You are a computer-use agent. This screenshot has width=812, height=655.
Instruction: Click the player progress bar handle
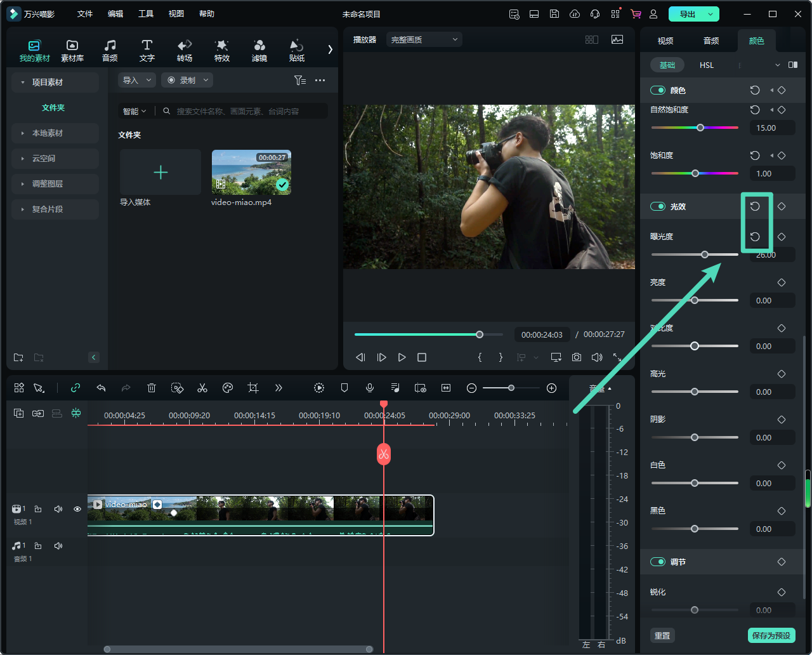point(480,334)
